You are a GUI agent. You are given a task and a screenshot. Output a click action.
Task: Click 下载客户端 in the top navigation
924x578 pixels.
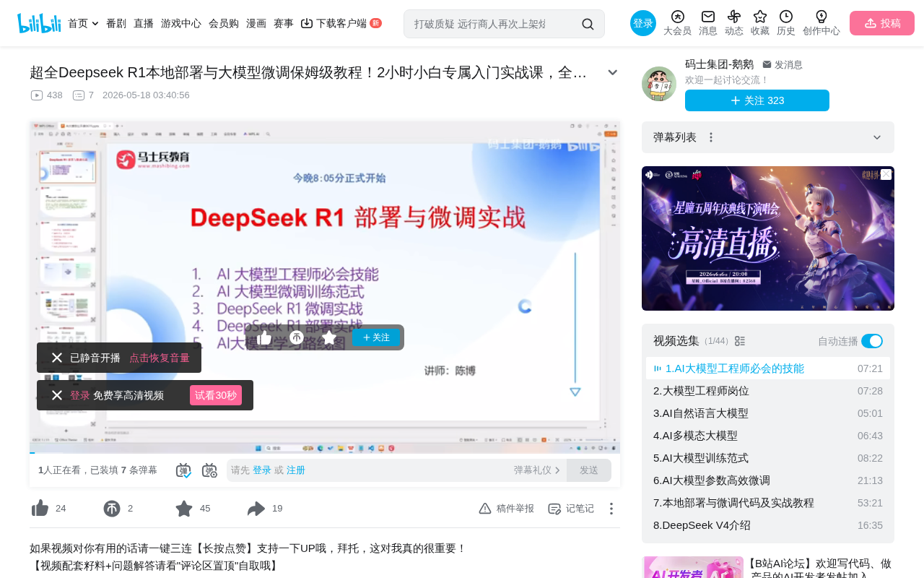[x=341, y=23]
